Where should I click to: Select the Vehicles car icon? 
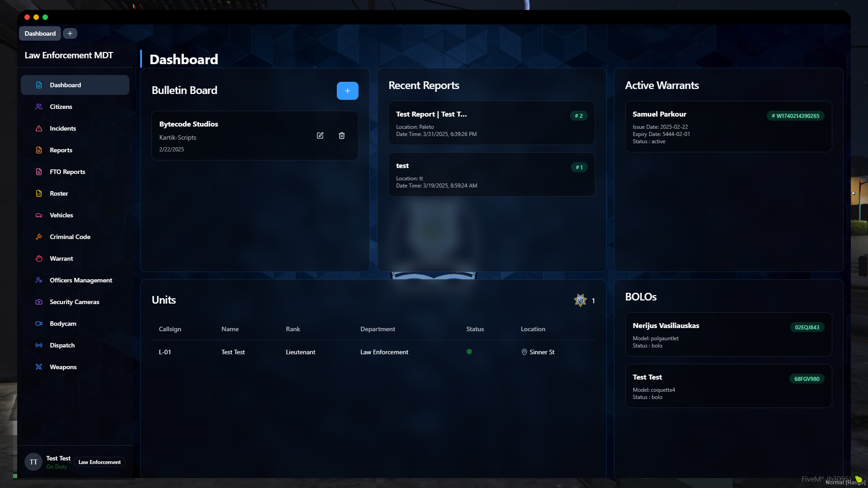39,215
